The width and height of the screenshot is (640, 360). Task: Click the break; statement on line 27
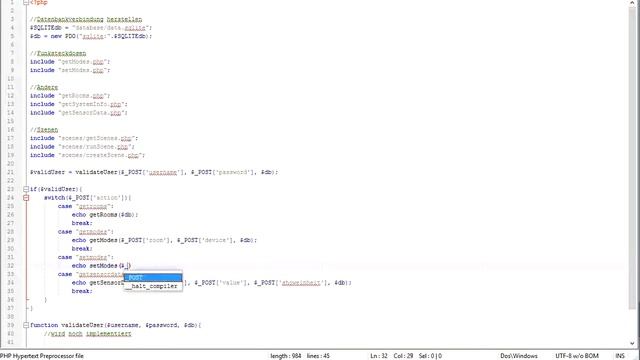(x=82, y=223)
